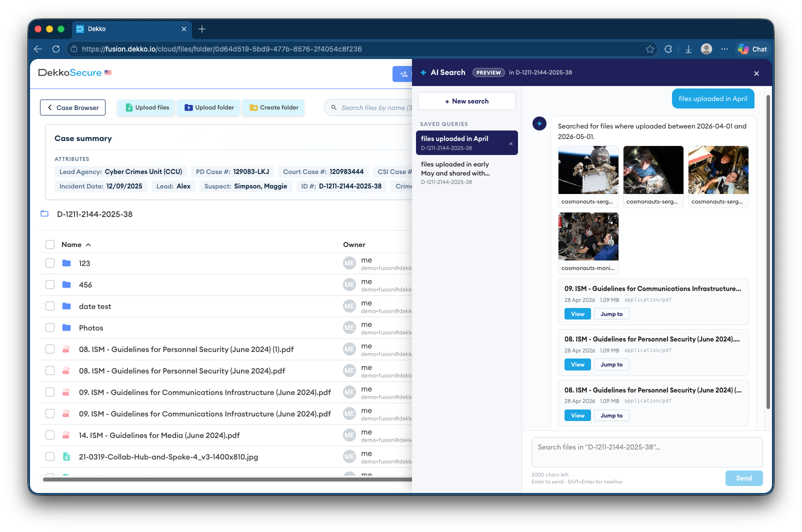Switch to the Dekko browser tab
The width and height of the screenshot is (802, 532).
[x=132, y=29]
